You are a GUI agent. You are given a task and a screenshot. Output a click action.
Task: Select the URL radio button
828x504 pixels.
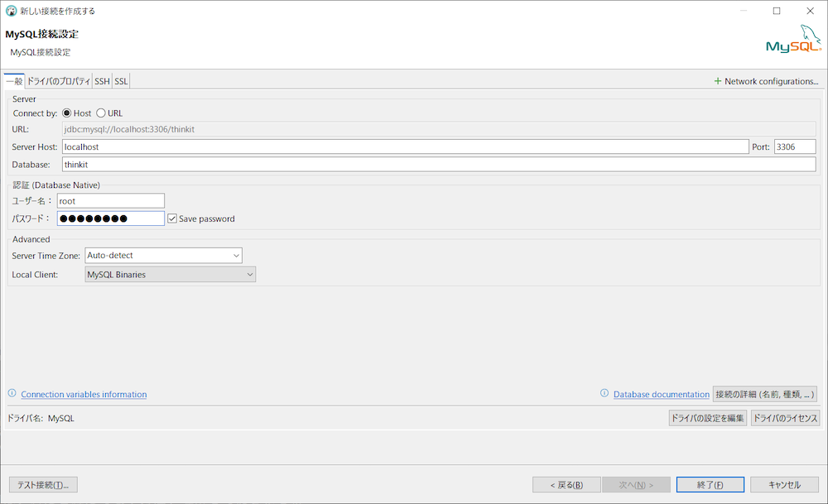click(101, 113)
